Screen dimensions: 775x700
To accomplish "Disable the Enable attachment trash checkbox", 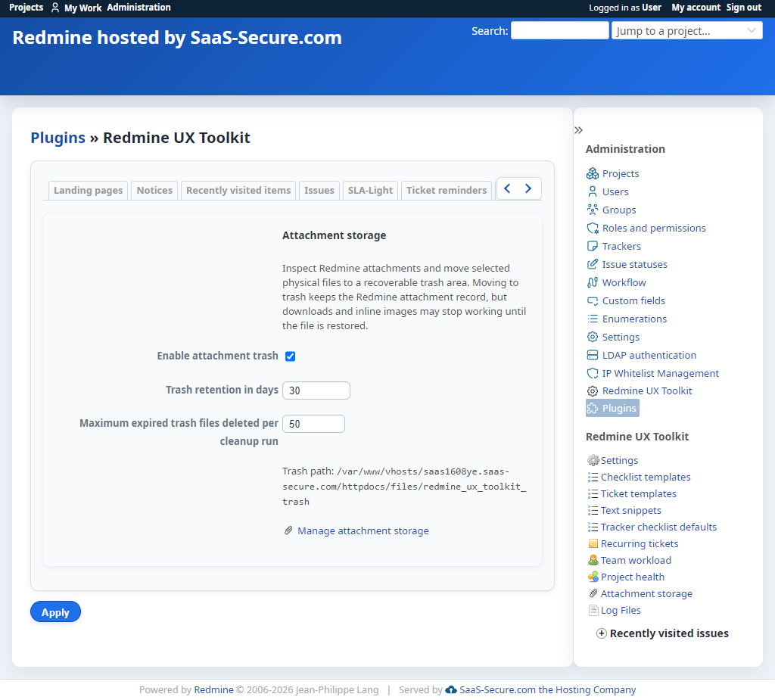I will pyautogui.click(x=290, y=356).
